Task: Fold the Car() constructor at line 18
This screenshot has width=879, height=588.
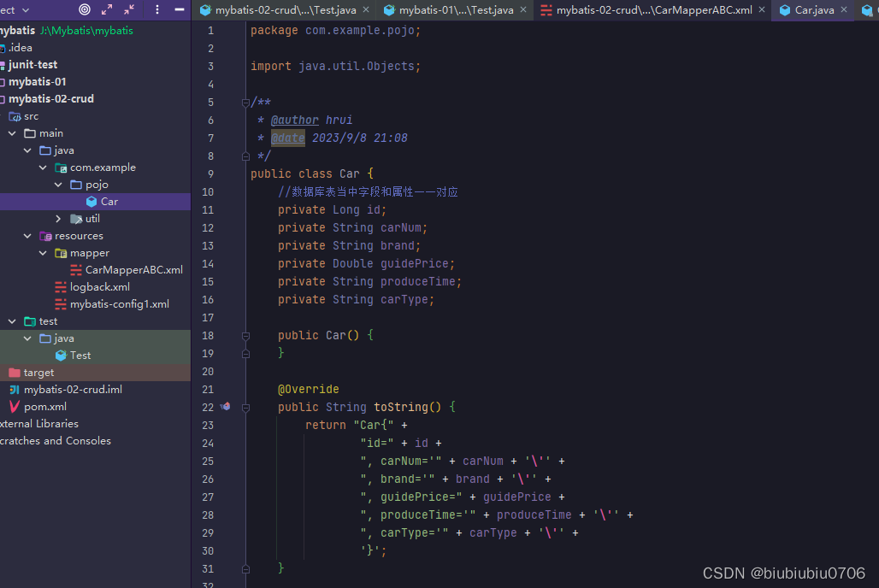Action: [245, 336]
